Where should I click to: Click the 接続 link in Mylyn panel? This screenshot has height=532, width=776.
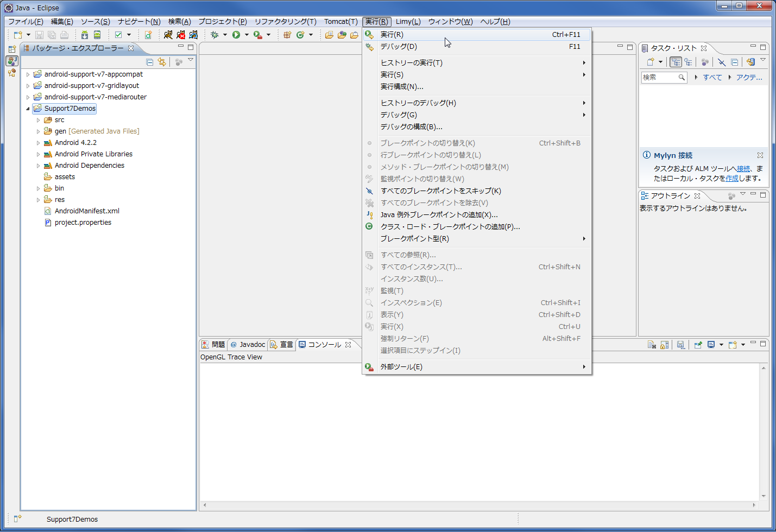tap(743, 169)
